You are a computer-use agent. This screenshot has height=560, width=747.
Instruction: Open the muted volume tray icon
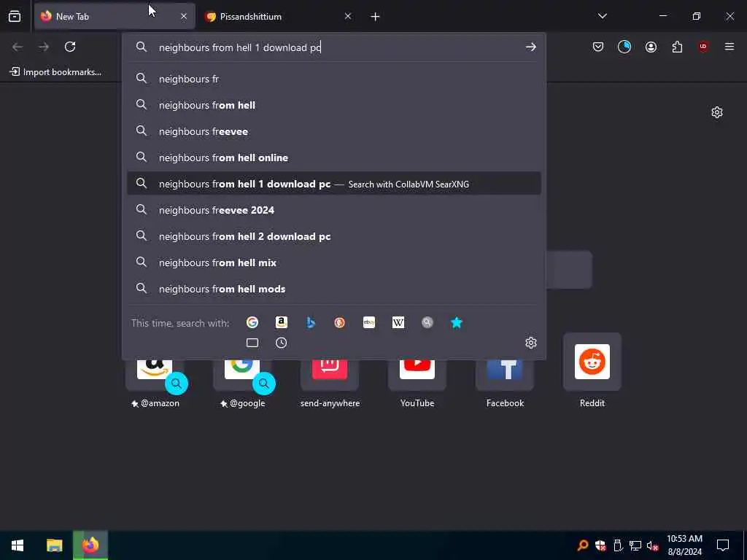[x=652, y=545]
